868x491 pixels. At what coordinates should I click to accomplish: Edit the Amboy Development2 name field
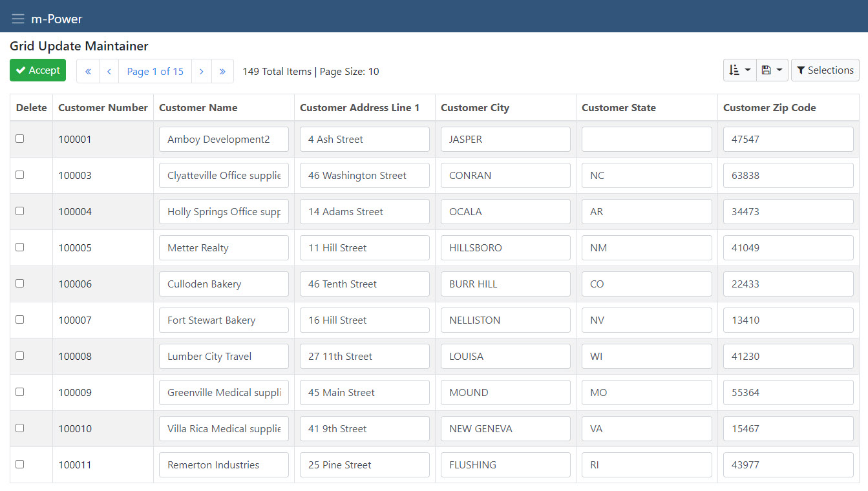(224, 140)
